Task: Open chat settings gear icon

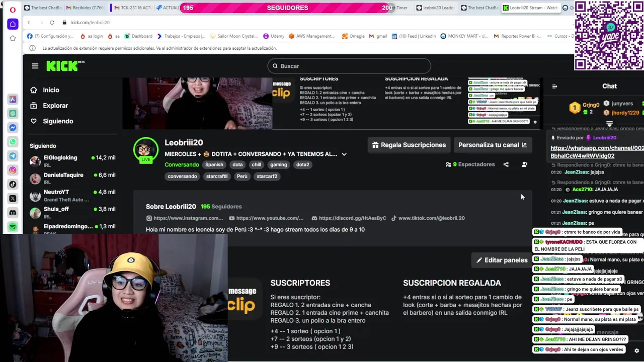Action: 636,351
